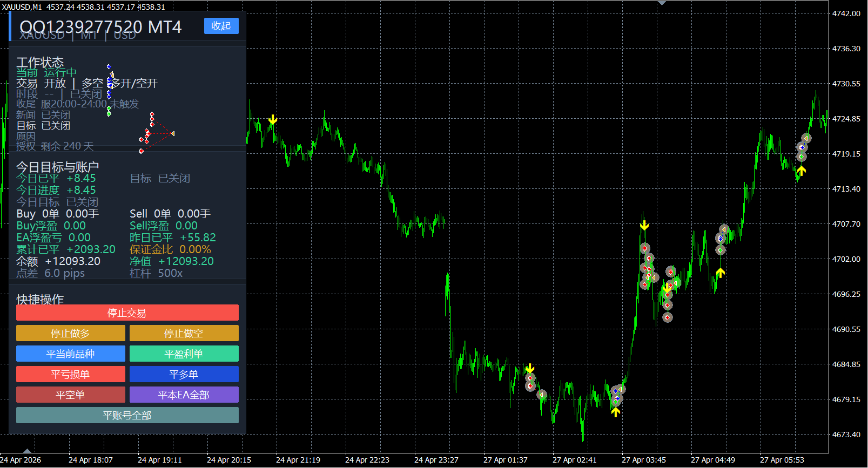Click the 4673.40 price axis label
Viewport: 868px width, 468px height.
[846, 435]
